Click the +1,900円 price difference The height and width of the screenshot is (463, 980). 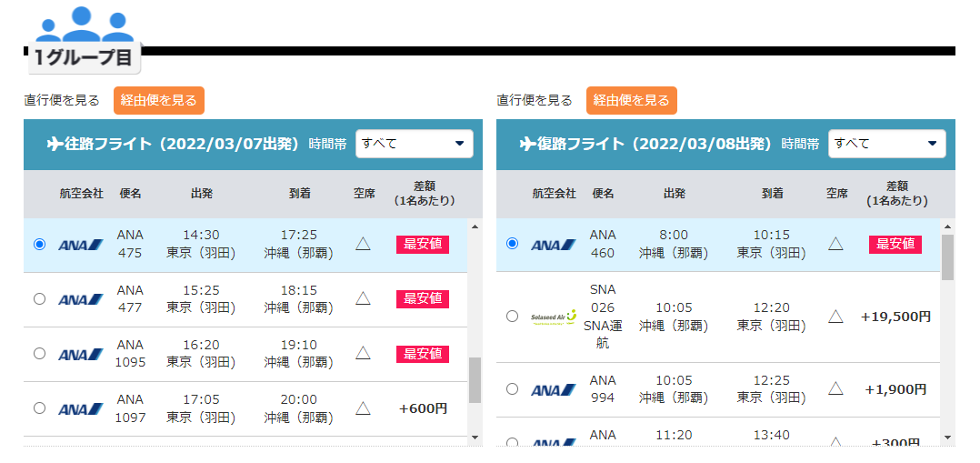[x=895, y=389]
